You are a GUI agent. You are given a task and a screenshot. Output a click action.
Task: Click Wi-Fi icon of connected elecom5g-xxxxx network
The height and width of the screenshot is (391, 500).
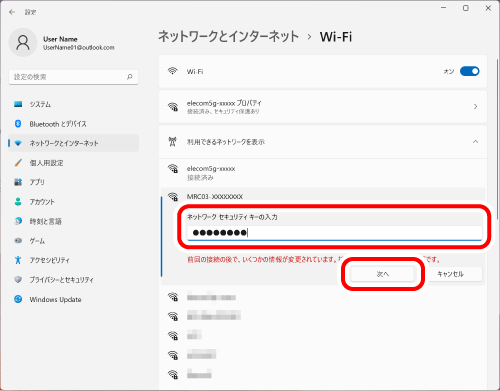coord(173,169)
